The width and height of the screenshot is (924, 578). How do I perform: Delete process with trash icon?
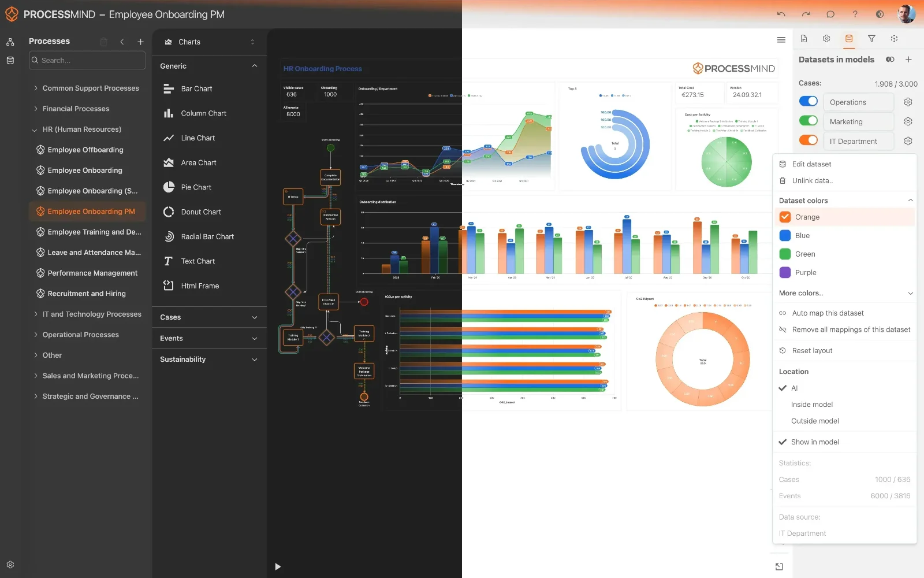(103, 42)
